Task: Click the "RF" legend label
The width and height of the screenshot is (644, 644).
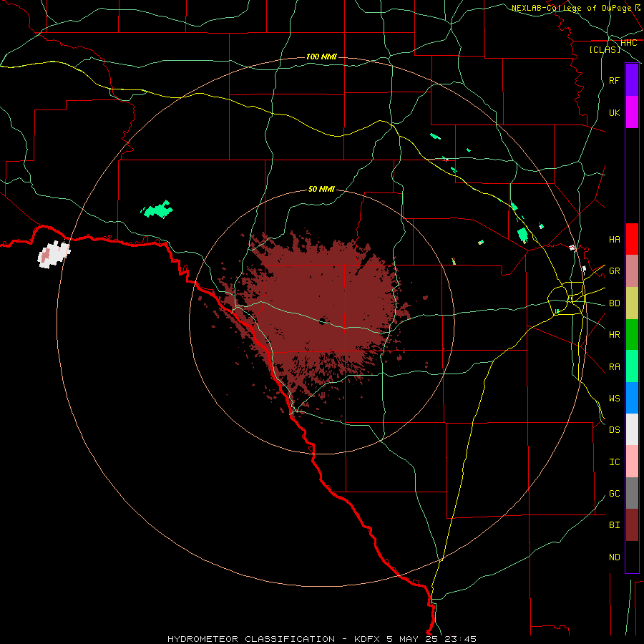Action: click(x=614, y=81)
